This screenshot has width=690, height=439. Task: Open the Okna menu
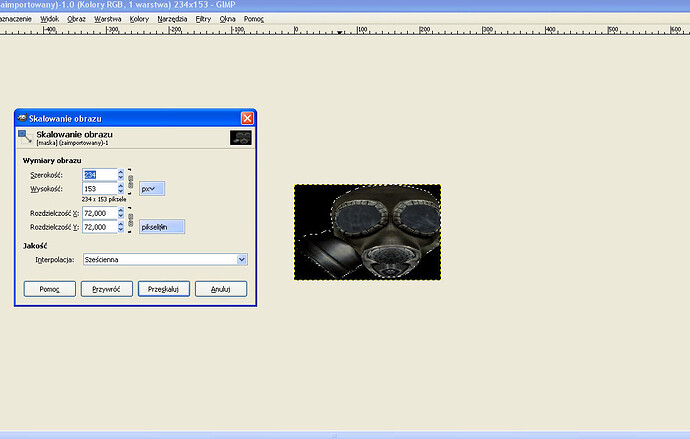228,19
